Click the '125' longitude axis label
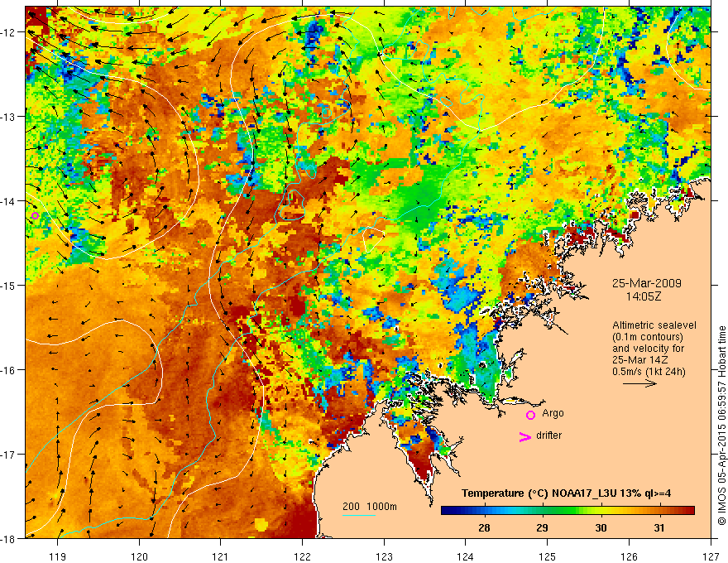 548,556
